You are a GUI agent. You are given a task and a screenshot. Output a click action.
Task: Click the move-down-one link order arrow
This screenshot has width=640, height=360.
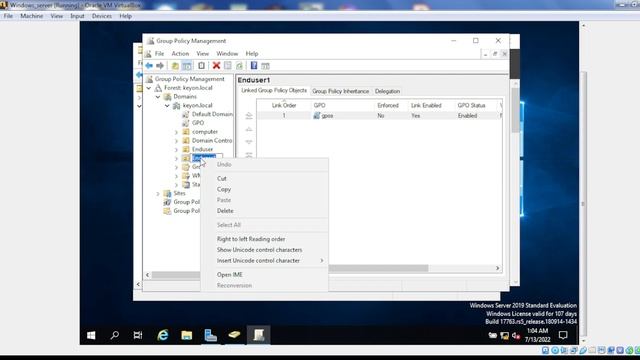[x=249, y=142]
